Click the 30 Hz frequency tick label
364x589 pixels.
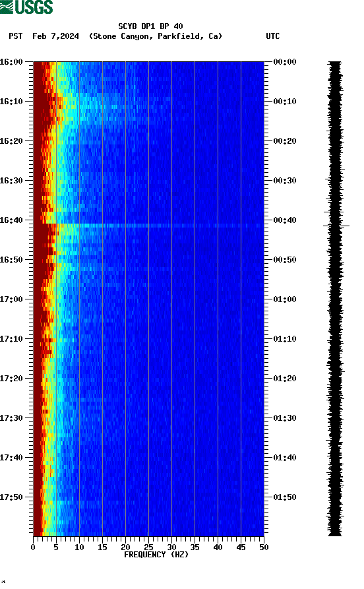coord(171,547)
